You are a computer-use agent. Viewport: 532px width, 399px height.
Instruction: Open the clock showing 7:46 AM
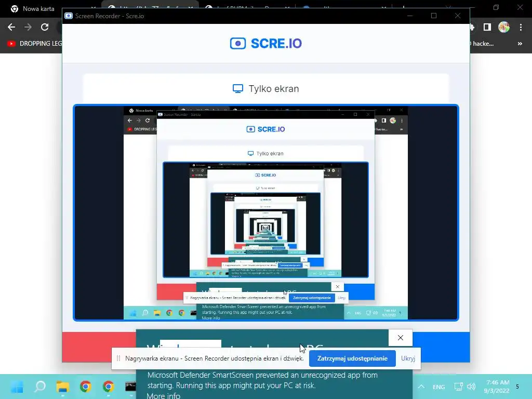pos(497,387)
